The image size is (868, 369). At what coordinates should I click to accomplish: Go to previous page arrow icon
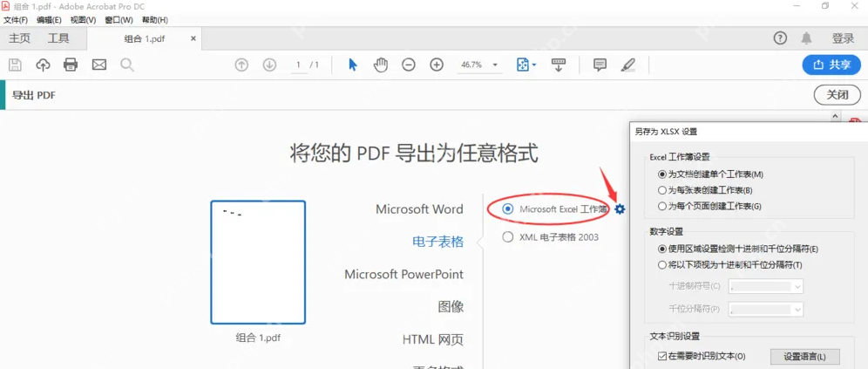coord(241,65)
